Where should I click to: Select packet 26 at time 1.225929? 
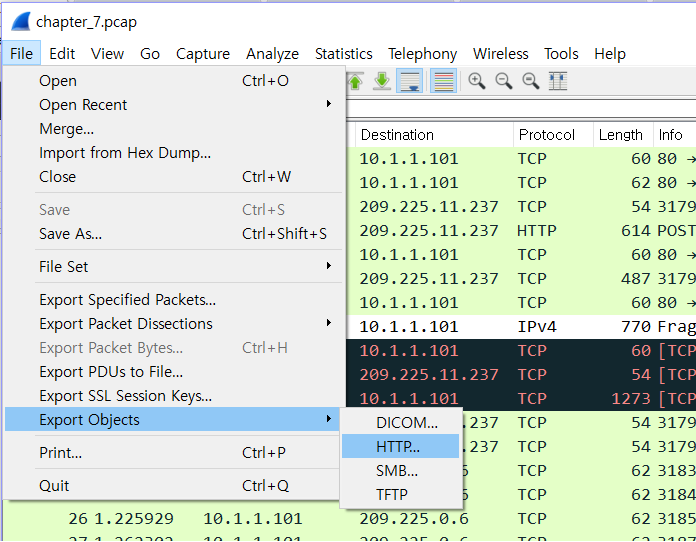coord(349,518)
